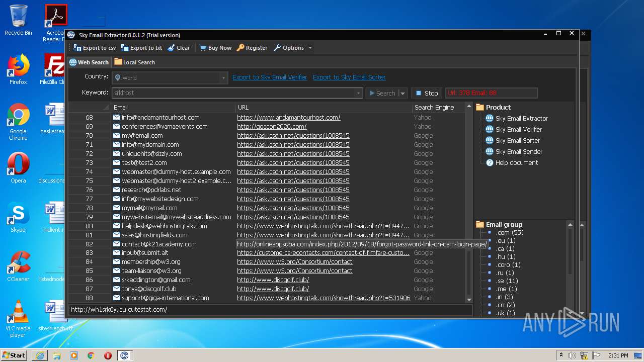Open Sky Email Sorter in Product tree
This screenshot has height=362, width=644.
[517, 141]
